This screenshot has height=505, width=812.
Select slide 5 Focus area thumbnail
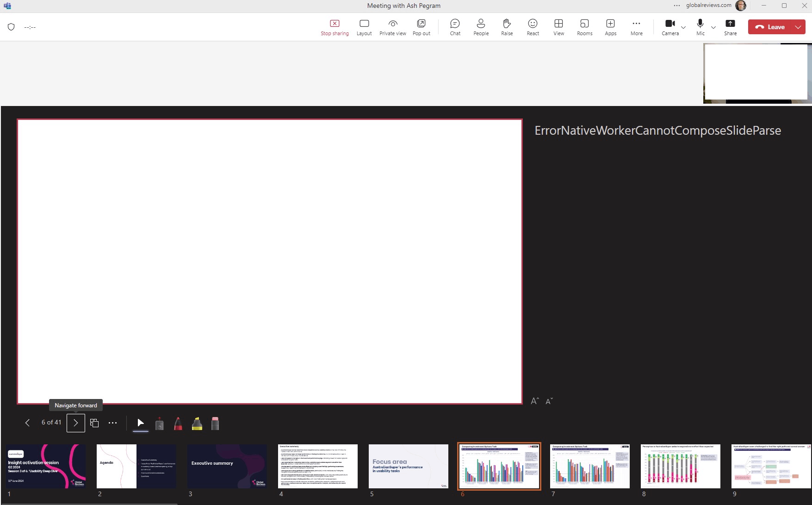coord(409,466)
